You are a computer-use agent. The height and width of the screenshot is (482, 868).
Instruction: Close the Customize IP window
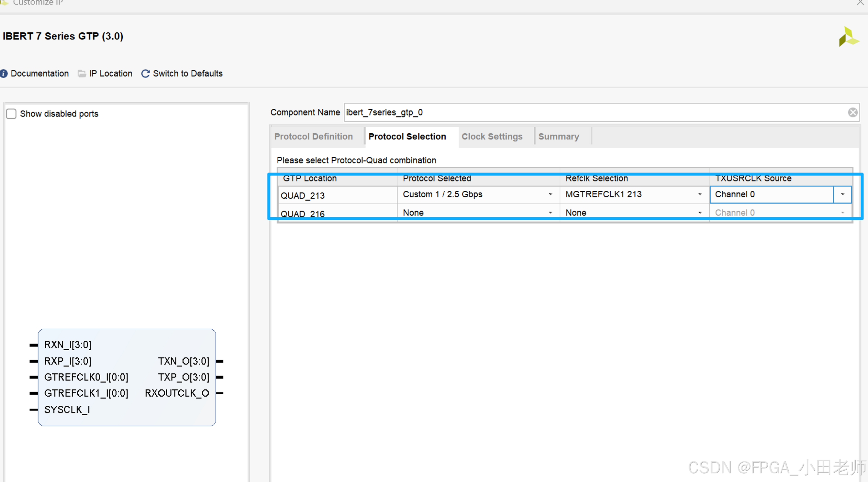click(860, 3)
